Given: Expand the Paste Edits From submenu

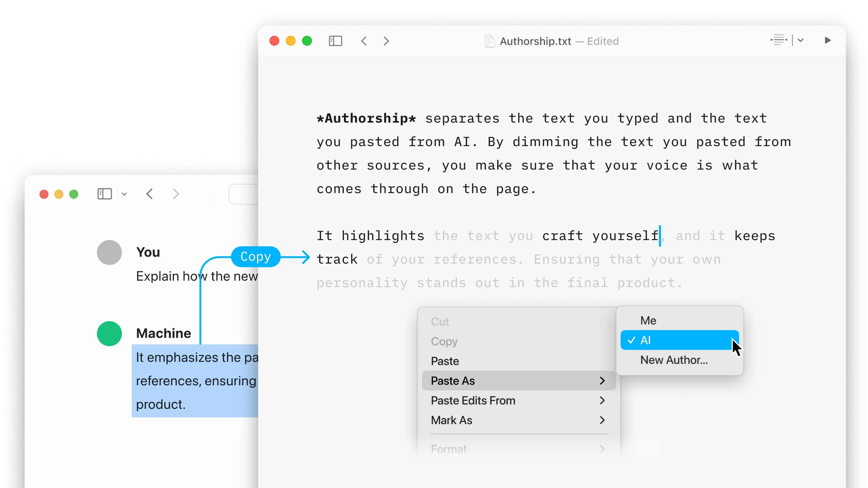Looking at the screenshot, I should [x=519, y=400].
